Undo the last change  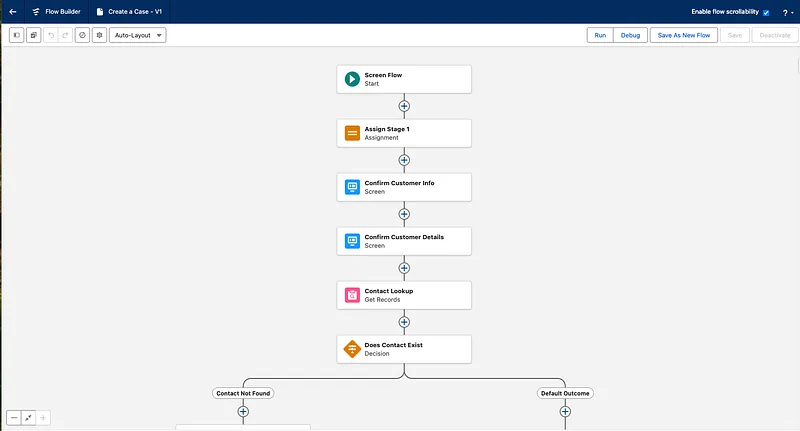[x=51, y=35]
